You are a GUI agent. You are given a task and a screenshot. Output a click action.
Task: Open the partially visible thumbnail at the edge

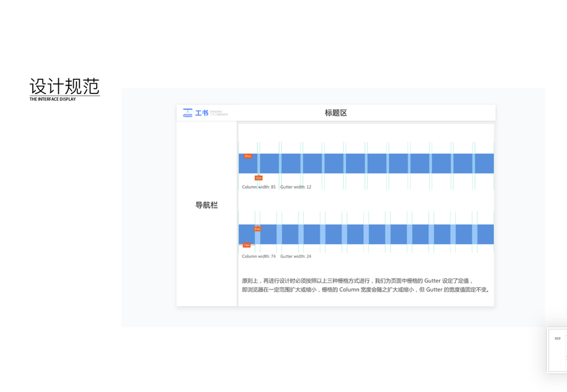click(557, 350)
